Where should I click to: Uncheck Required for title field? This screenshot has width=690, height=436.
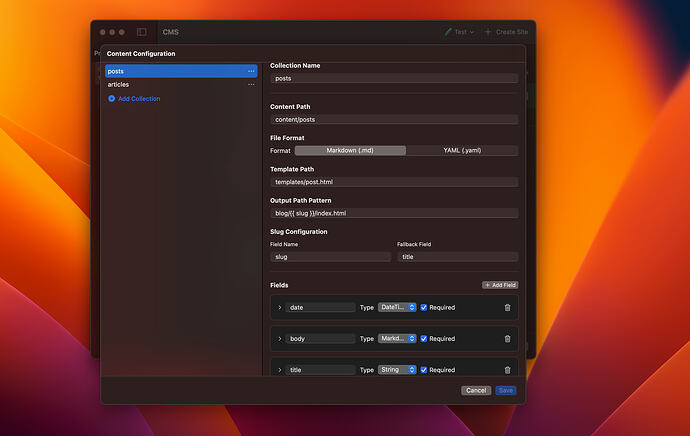(424, 370)
